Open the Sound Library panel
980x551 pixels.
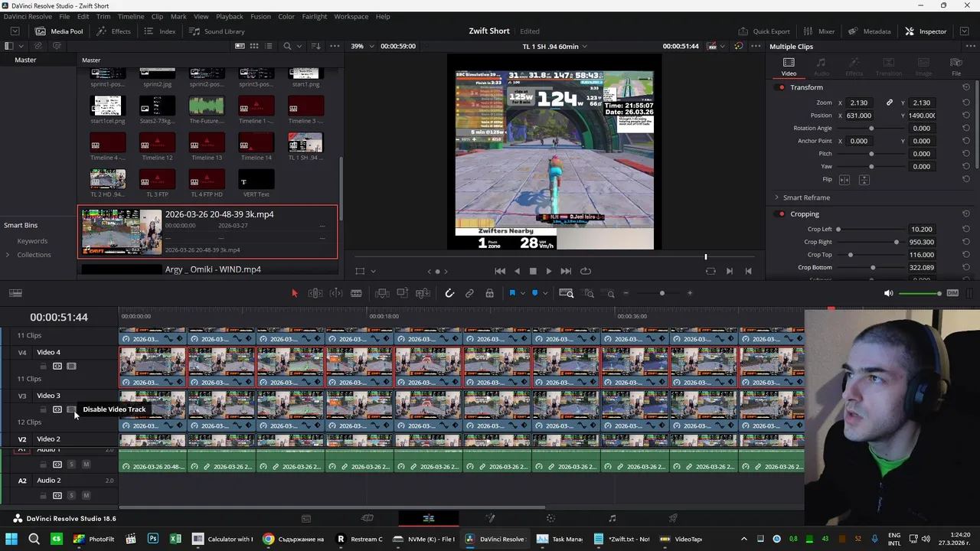coord(217,31)
